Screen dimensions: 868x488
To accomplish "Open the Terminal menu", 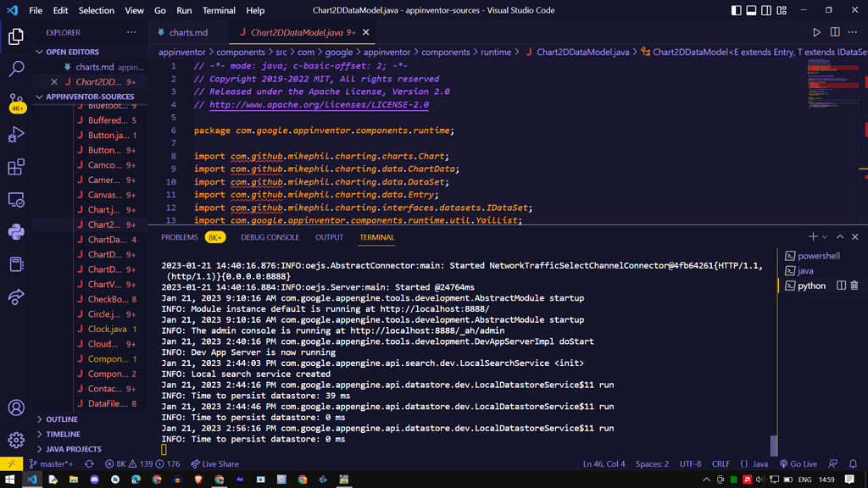I will (219, 10).
